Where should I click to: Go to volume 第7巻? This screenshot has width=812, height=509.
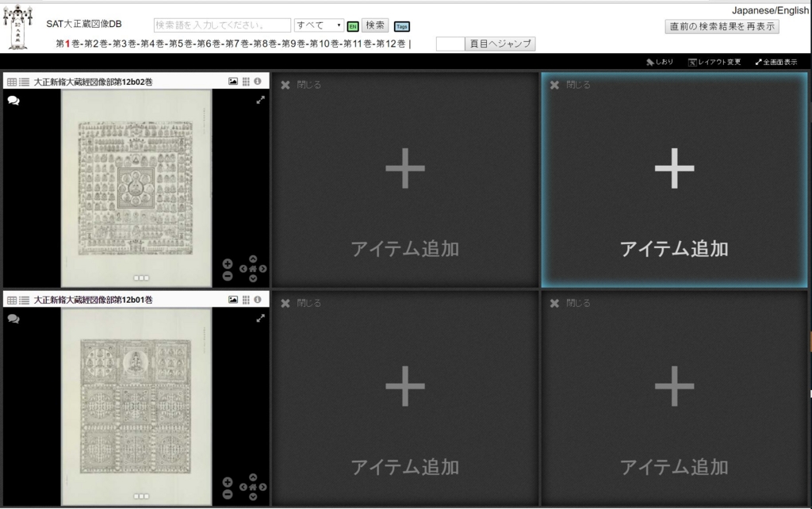(x=237, y=44)
